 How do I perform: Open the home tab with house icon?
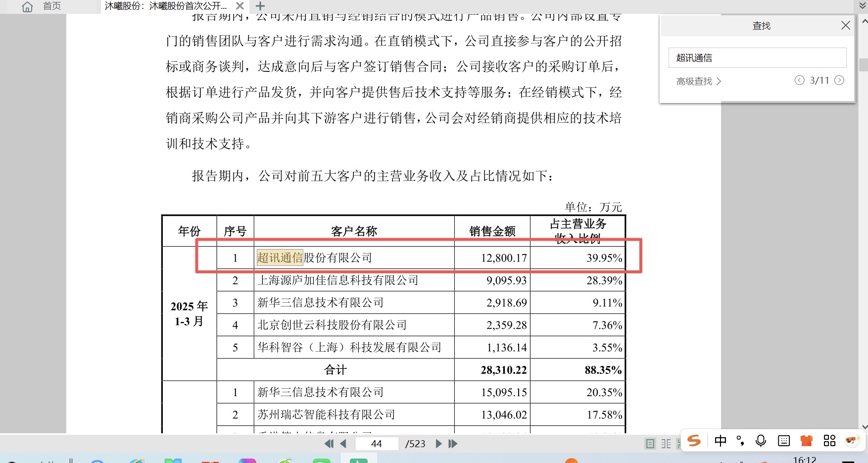tap(42, 6)
